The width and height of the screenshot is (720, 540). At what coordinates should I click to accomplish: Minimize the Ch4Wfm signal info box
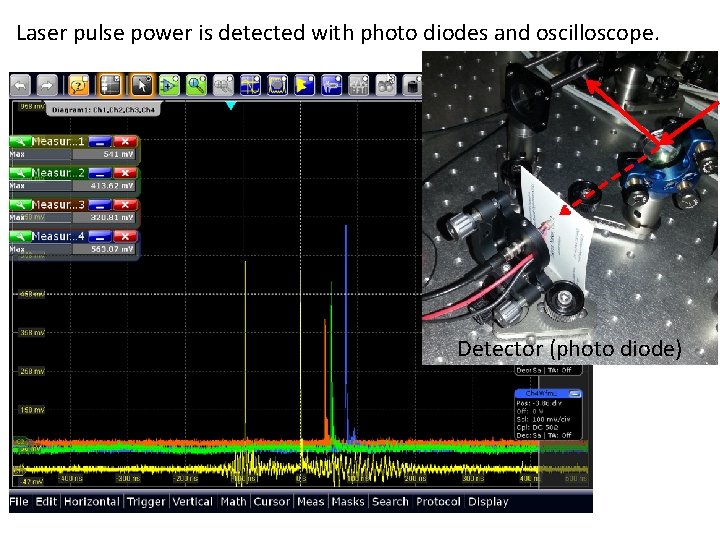(574, 394)
